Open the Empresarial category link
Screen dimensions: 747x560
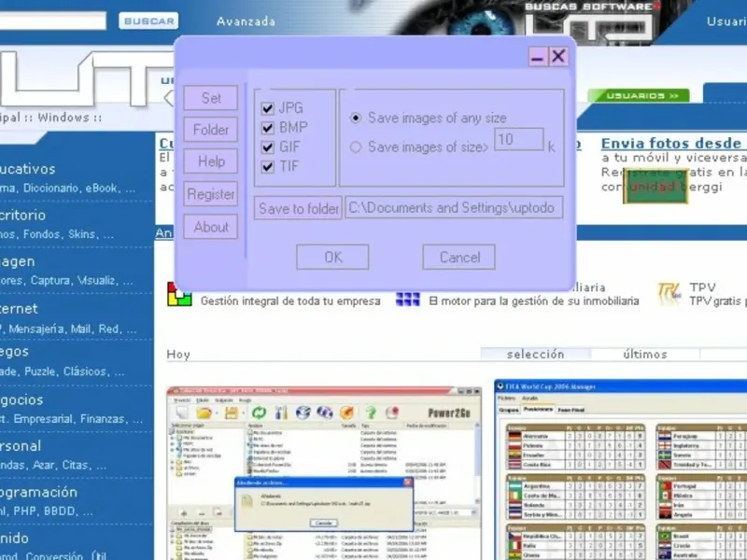point(43,419)
